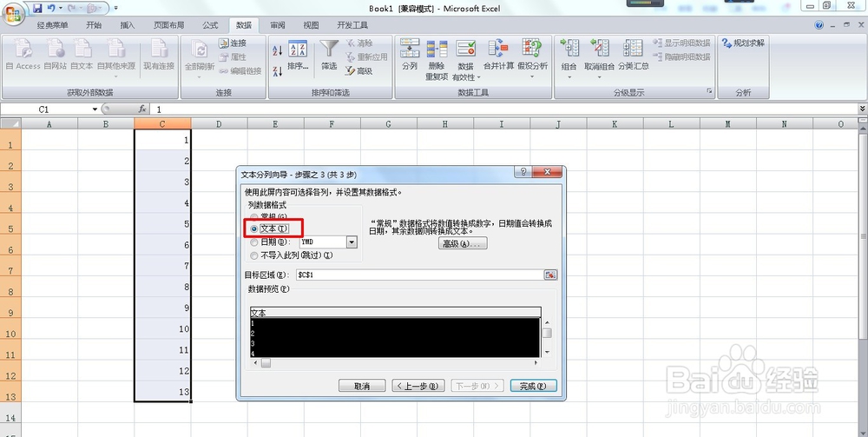
Task: Click 取消 (Cancel) button
Action: click(x=362, y=386)
